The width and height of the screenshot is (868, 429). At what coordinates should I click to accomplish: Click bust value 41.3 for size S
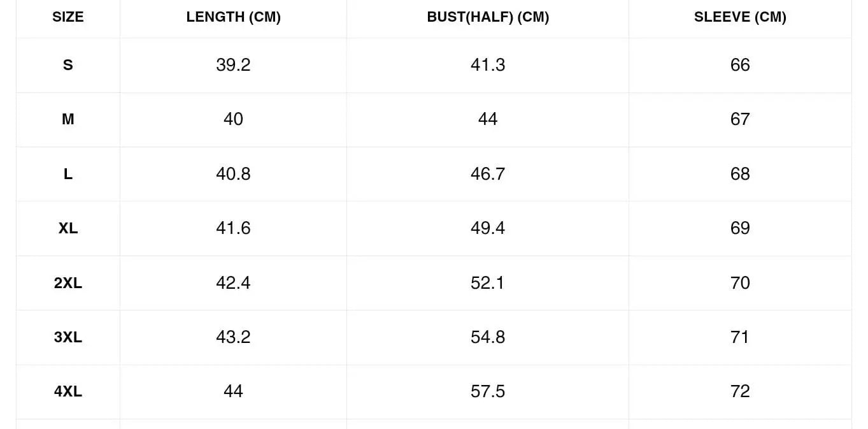[488, 65]
